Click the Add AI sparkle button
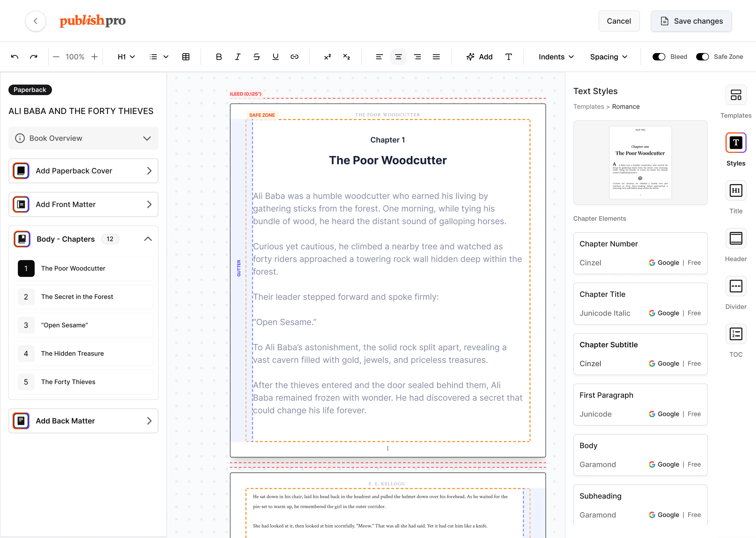This screenshot has width=756, height=538. tap(479, 57)
